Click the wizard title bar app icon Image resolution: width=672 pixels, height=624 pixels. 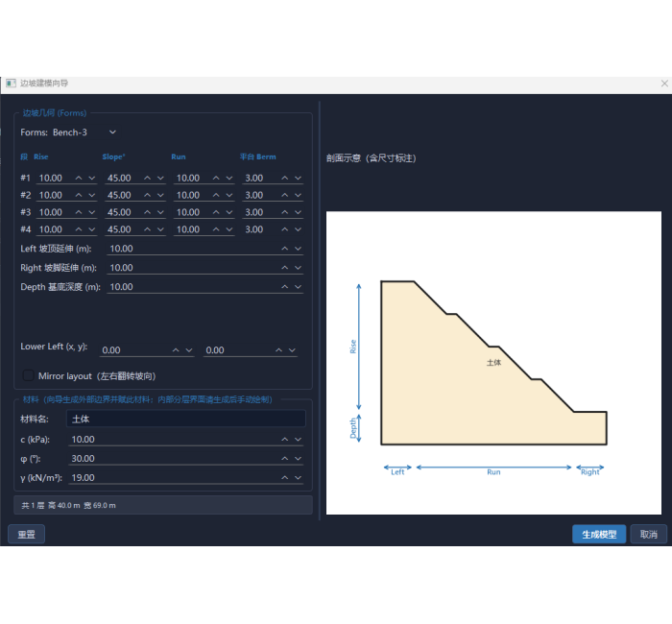pyautogui.click(x=12, y=84)
